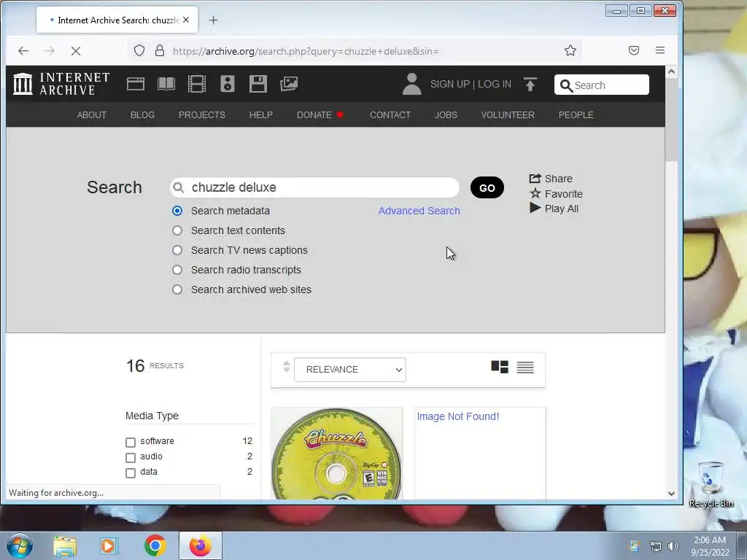Open the DONATE menu item
Image resolution: width=747 pixels, height=560 pixels.
pos(320,114)
